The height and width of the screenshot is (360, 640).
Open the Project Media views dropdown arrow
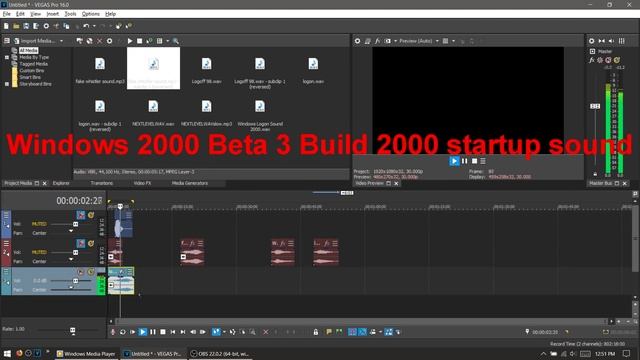[167, 41]
